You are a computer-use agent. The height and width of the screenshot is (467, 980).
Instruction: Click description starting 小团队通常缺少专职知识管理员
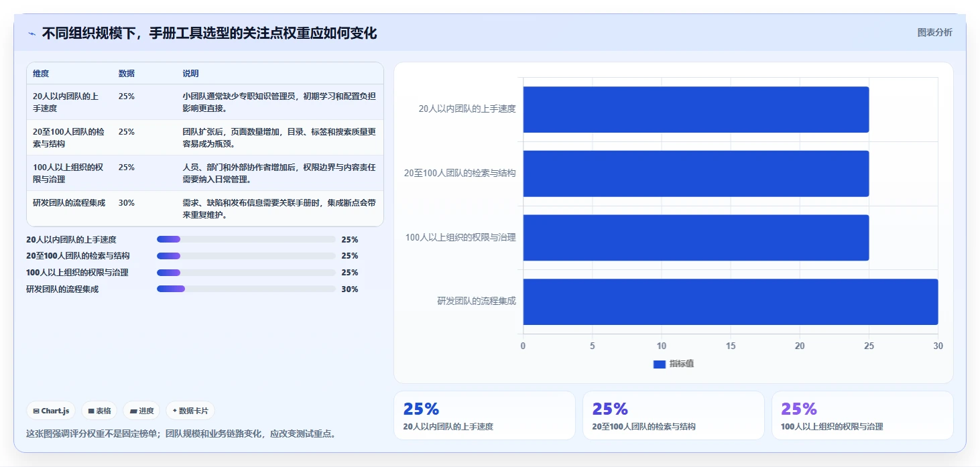(x=279, y=102)
